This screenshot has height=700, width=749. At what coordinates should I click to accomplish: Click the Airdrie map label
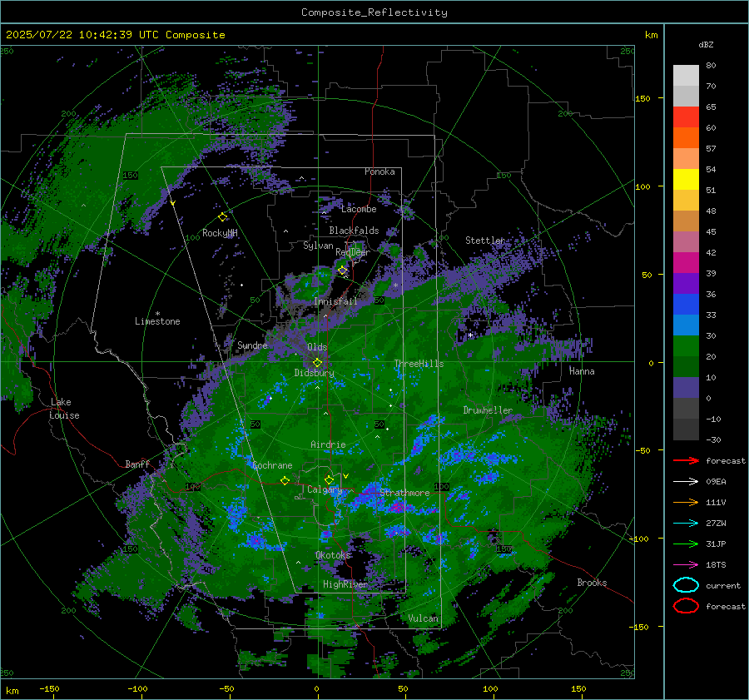coord(328,444)
